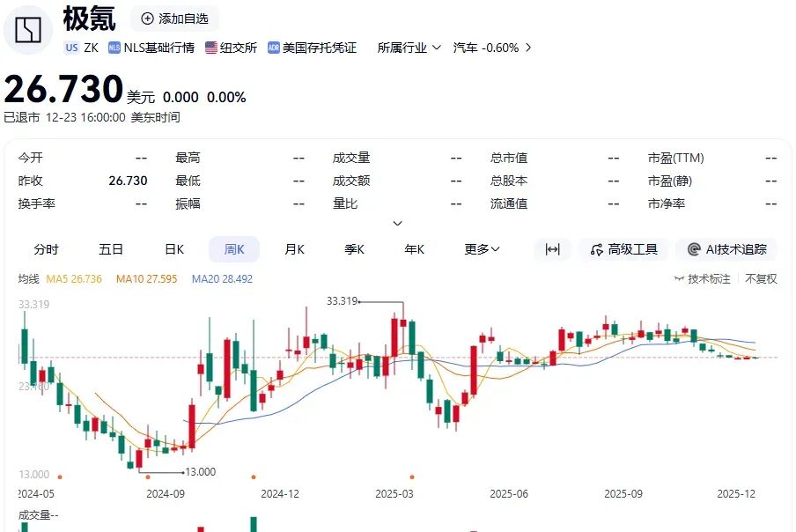This screenshot has width=796, height=532.
Task: Click the 成交量-- volume label below chart
Action: 38,515
